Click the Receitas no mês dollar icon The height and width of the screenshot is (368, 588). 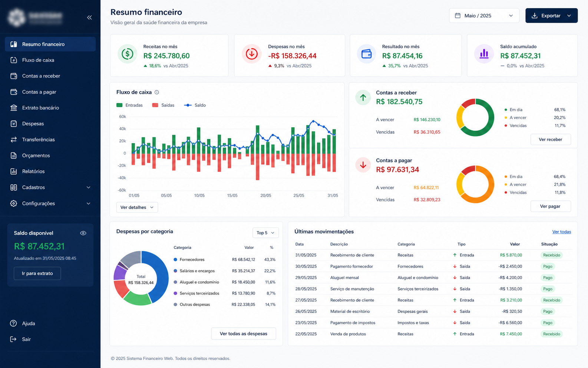pyautogui.click(x=128, y=54)
